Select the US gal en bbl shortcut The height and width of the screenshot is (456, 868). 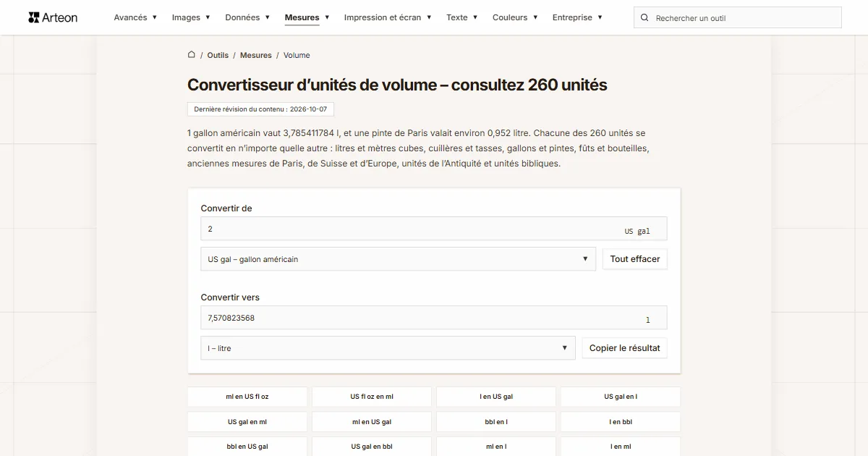tap(372, 447)
